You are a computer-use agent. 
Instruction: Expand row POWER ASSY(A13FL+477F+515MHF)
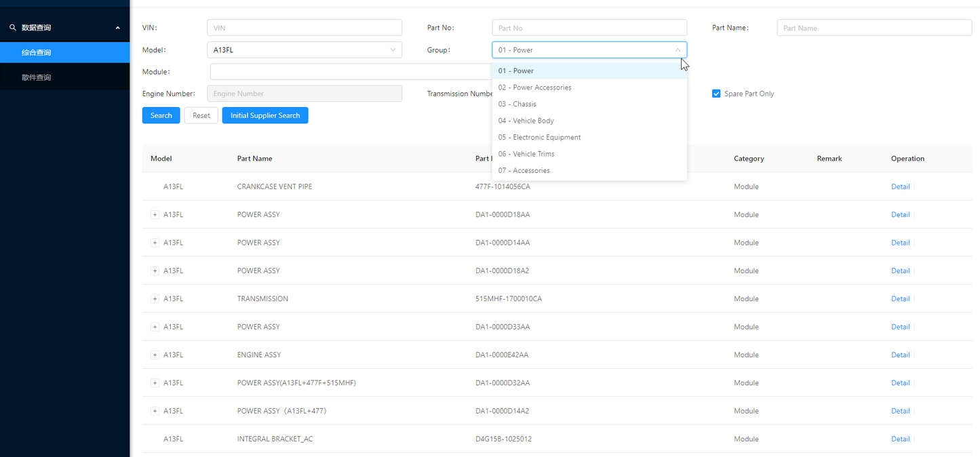(155, 383)
